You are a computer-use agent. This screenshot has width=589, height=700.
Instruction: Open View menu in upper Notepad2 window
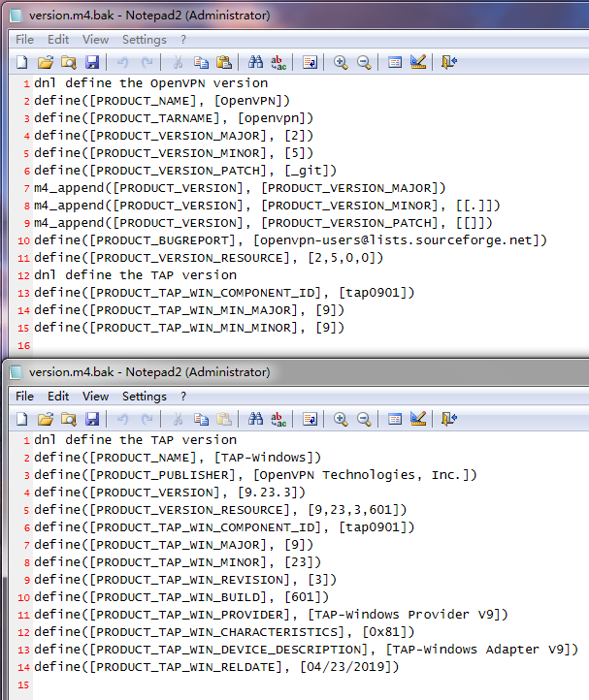click(x=95, y=40)
